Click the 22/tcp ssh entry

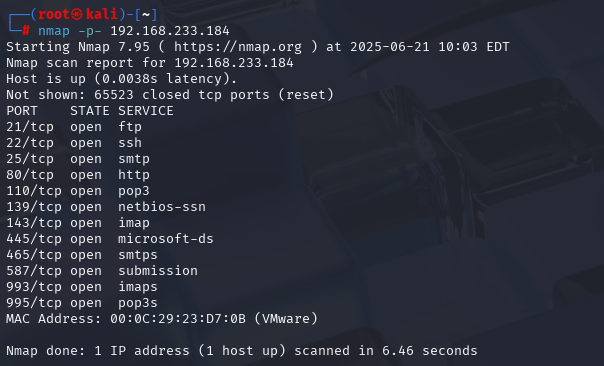(x=74, y=143)
